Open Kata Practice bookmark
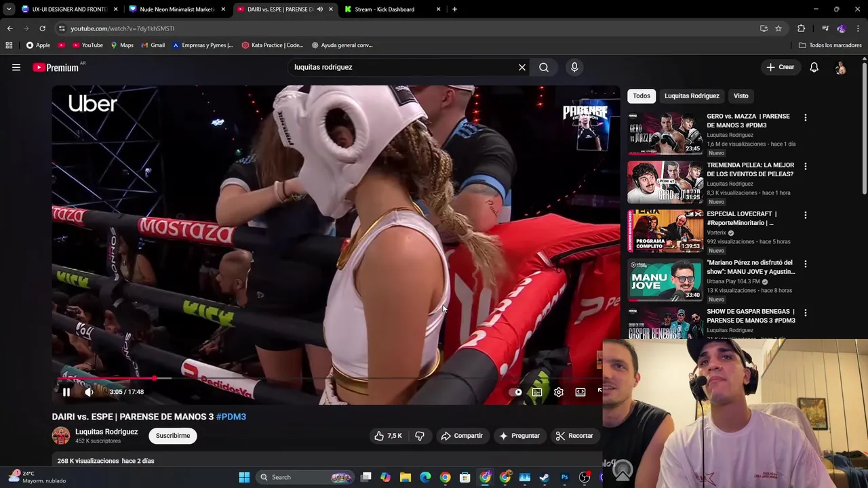Image resolution: width=868 pixels, height=488 pixels. pyautogui.click(x=273, y=45)
